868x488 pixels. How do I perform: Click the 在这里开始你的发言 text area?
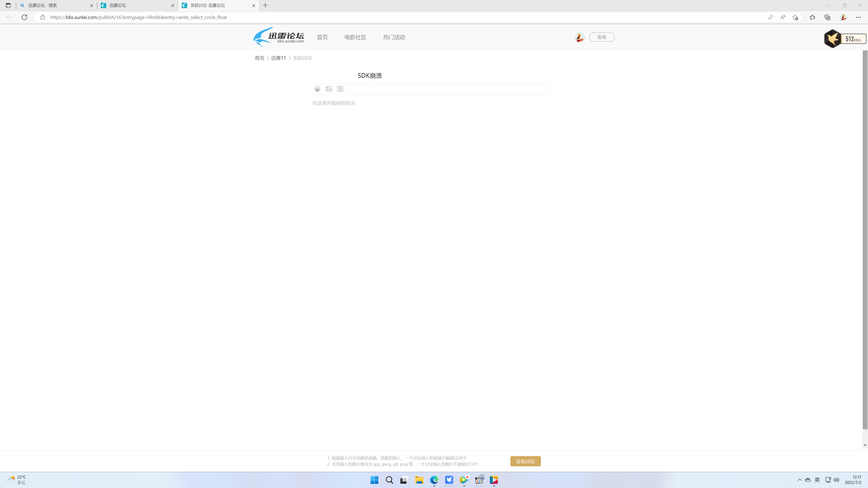[334, 103]
